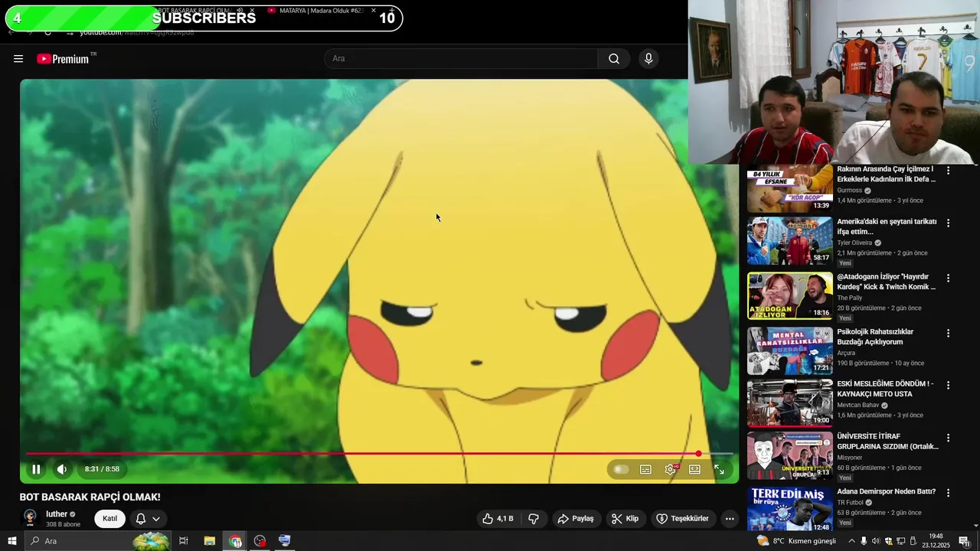Enter fullscreen mode in player
980x551 pixels.
tap(719, 469)
